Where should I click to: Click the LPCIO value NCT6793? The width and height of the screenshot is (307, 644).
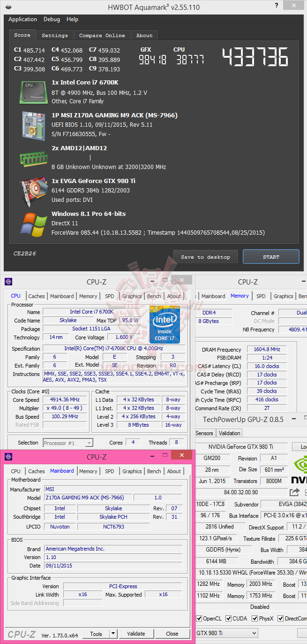click(x=113, y=527)
